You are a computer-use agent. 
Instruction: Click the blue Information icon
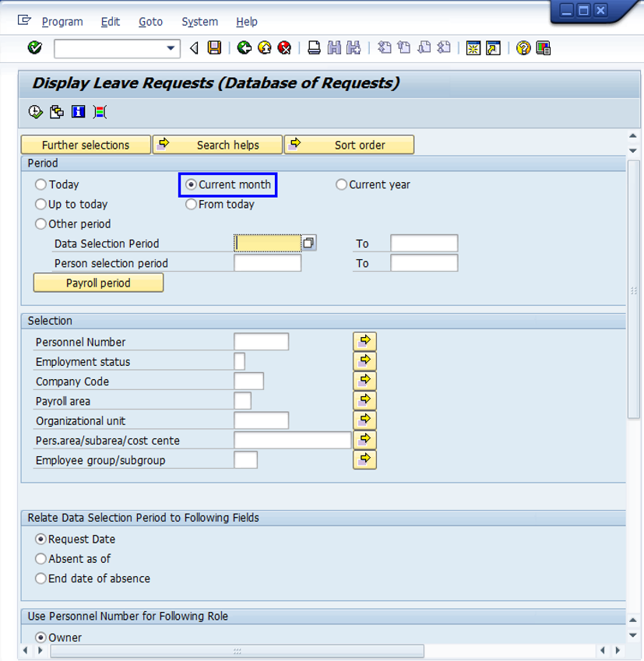(78, 112)
